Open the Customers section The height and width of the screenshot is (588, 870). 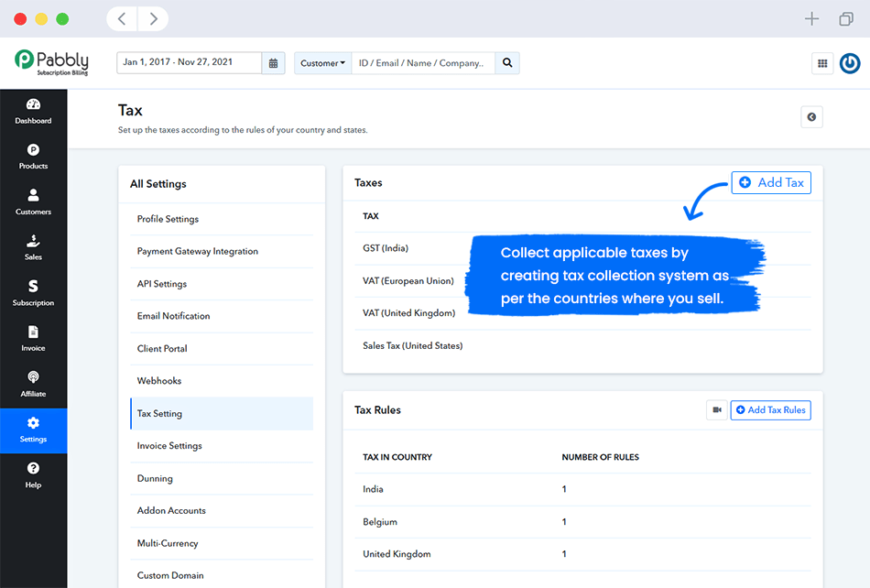click(33, 203)
